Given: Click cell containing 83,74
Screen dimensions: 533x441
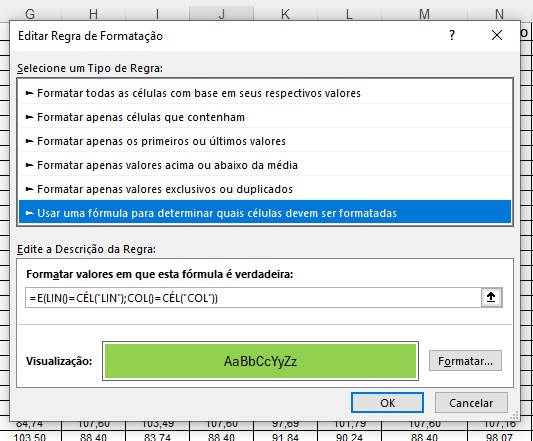Looking at the screenshot, I should pos(157,436).
